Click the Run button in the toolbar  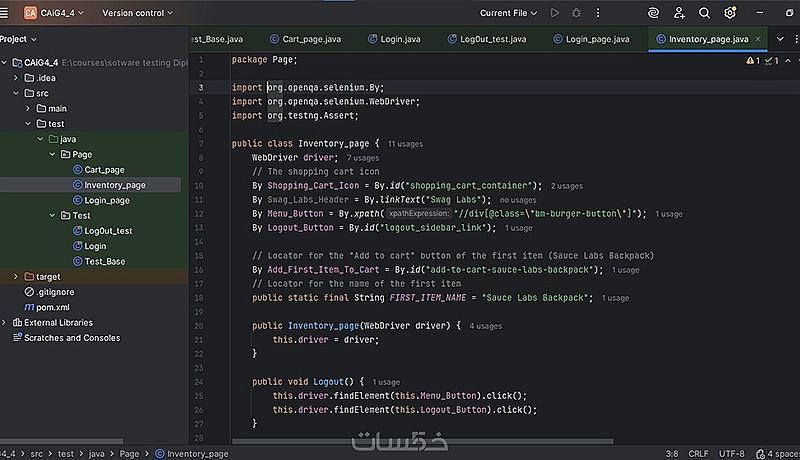pos(555,13)
